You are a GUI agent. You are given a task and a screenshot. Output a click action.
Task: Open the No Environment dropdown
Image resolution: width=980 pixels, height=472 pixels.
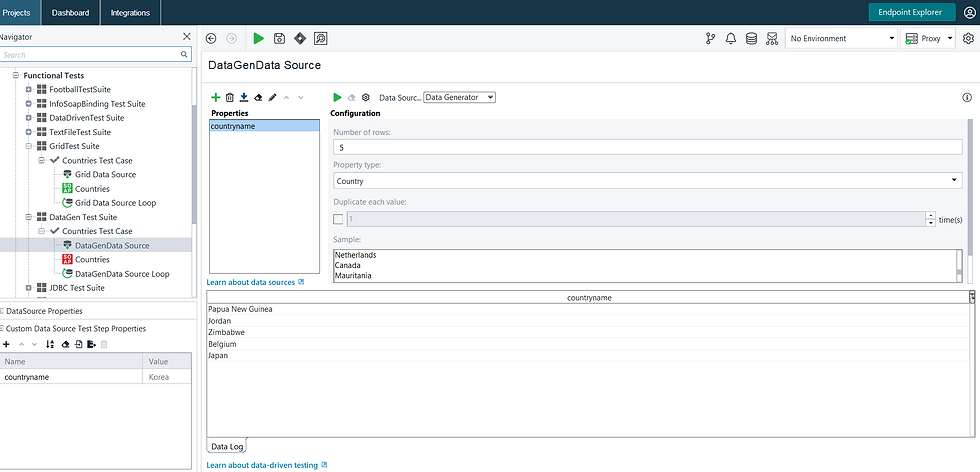pos(841,39)
